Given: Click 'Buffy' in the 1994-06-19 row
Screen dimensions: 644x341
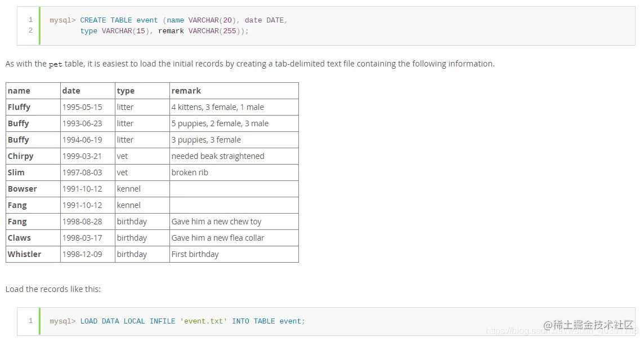Looking at the screenshot, I should (18, 140).
